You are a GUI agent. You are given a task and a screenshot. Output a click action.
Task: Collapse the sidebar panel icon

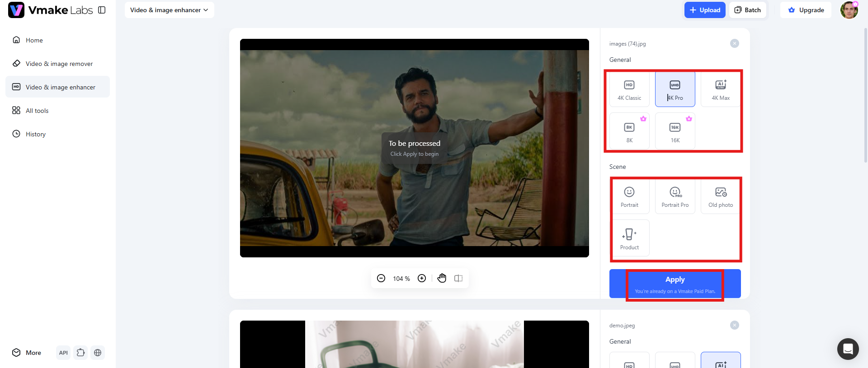[x=102, y=10]
